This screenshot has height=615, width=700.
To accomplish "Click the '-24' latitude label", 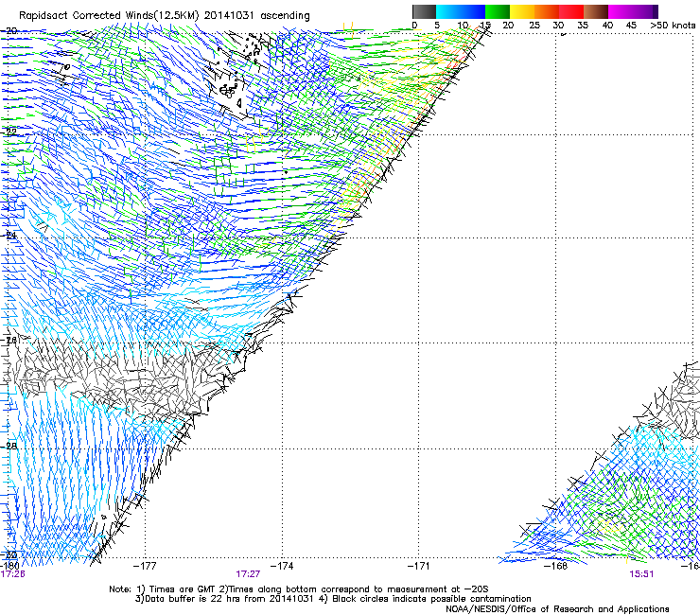I will 9,235.
